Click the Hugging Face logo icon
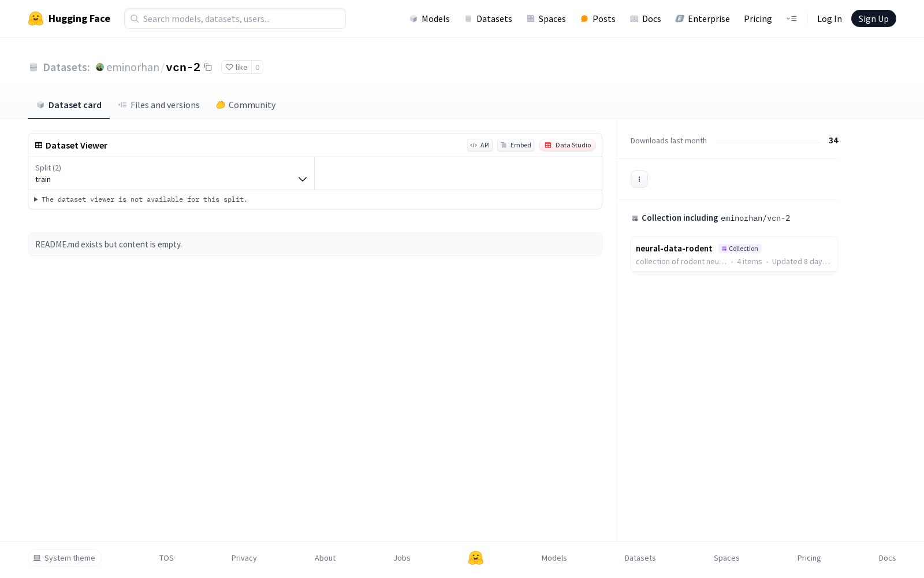 click(36, 18)
